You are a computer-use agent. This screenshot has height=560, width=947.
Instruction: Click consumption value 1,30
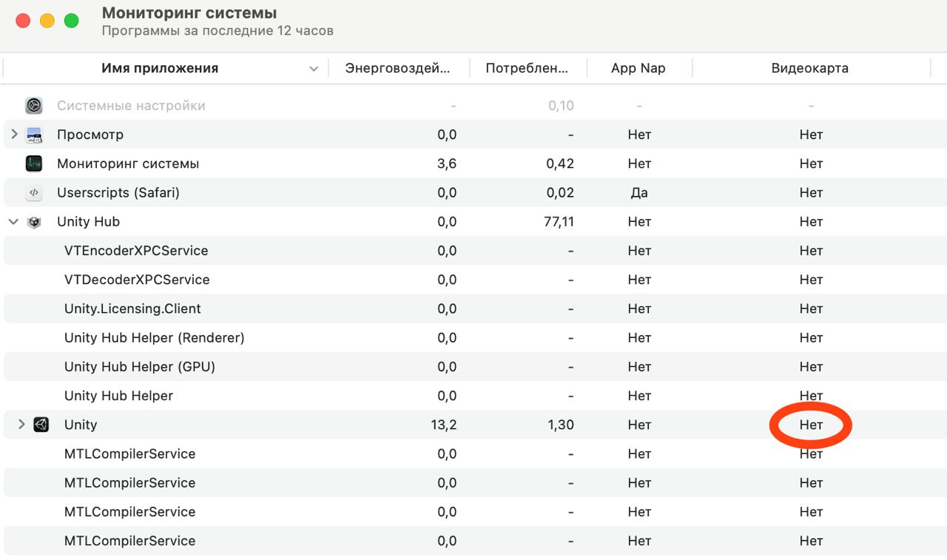click(560, 425)
